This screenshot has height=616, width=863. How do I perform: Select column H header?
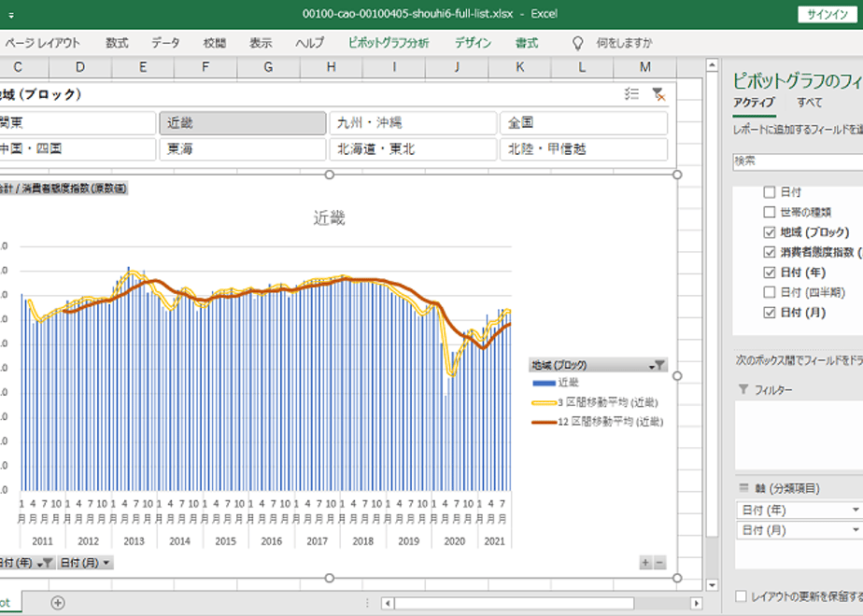[x=332, y=67]
